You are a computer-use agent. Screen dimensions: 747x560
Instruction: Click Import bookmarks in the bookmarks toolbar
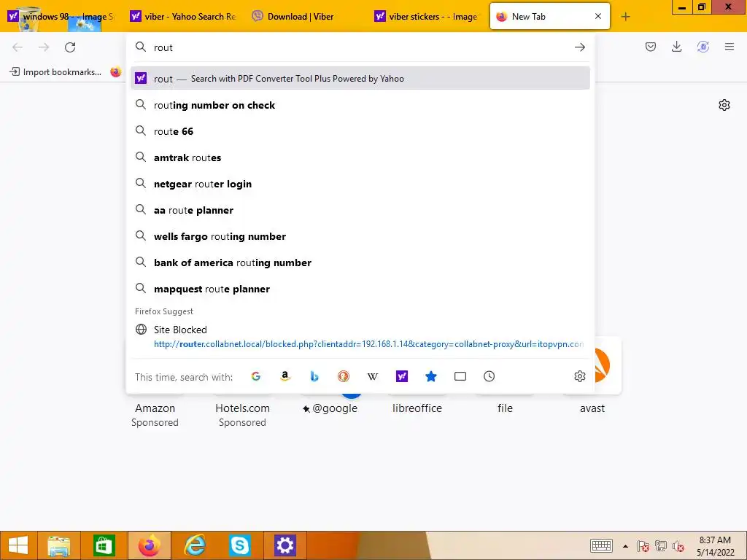click(x=55, y=72)
